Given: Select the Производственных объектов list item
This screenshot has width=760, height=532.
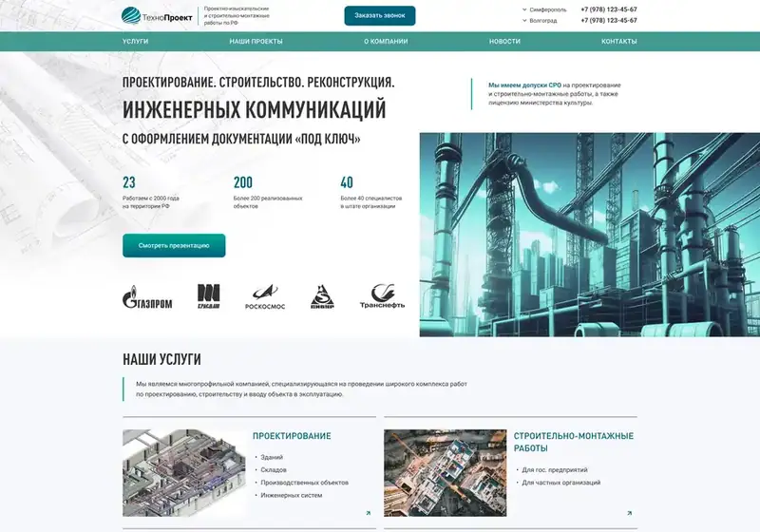Looking at the screenshot, I should point(304,483).
